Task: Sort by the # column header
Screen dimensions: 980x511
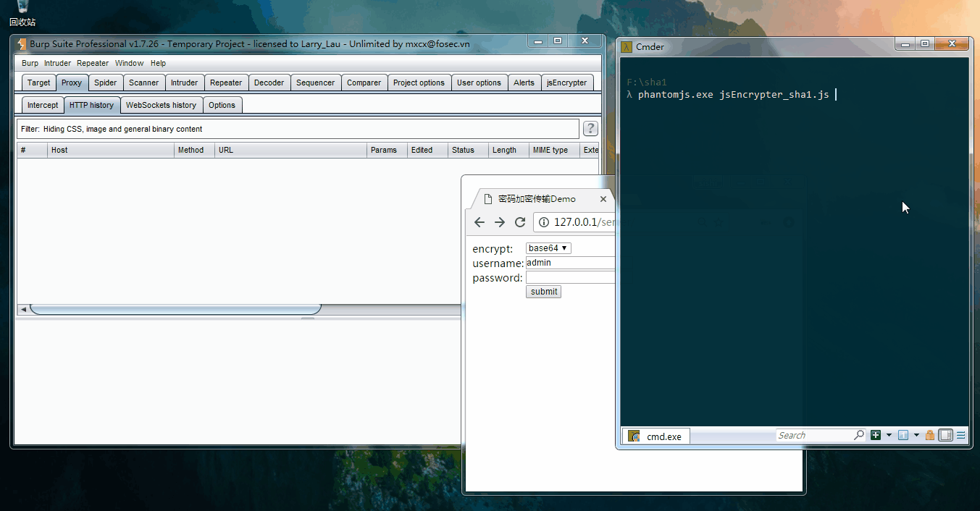Action: 32,150
